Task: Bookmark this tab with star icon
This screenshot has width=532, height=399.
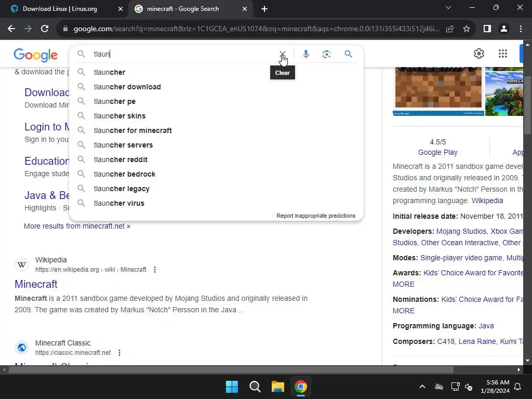Action: pyautogui.click(x=467, y=29)
